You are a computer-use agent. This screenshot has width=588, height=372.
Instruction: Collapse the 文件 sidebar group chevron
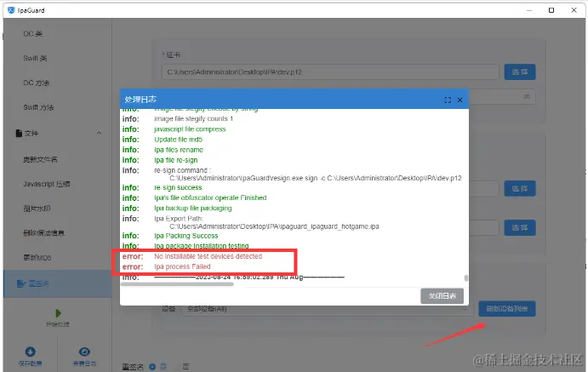pyautogui.click(x=99, y=133)
